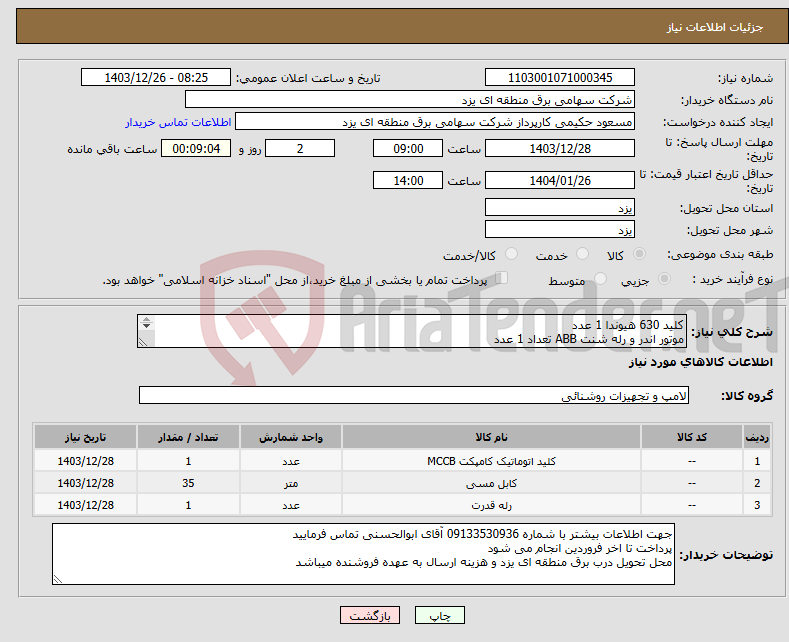This screenshot has width=789, height=642.
Task: Click scroll-down arrow in description box
Action: pyautogui.click(x=146, y=326)
